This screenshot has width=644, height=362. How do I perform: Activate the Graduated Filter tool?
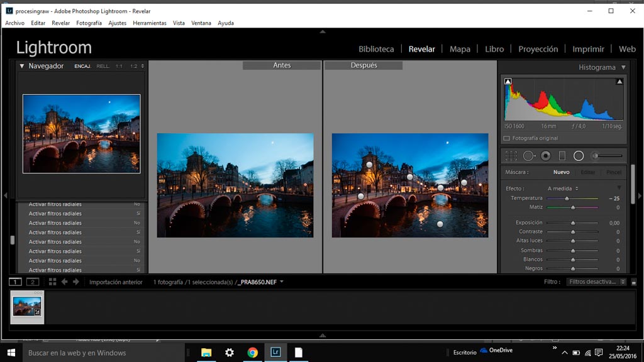tap(562, 156)
